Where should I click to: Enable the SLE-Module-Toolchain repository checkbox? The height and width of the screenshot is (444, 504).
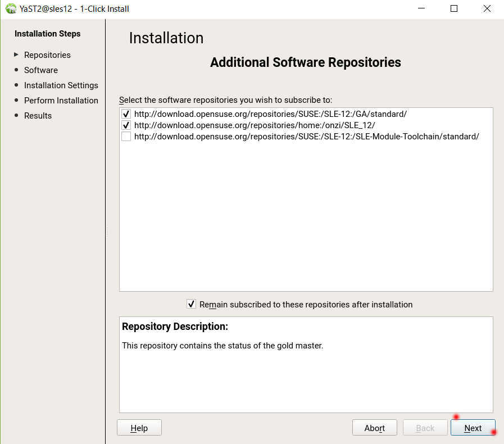tap(126, 137)
